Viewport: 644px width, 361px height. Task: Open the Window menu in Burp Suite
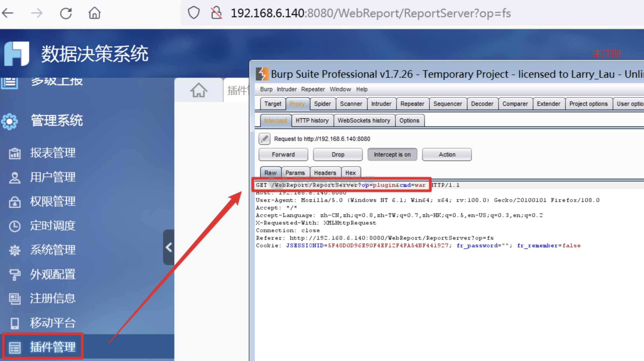pyautogui.click(x=340, y=89)
